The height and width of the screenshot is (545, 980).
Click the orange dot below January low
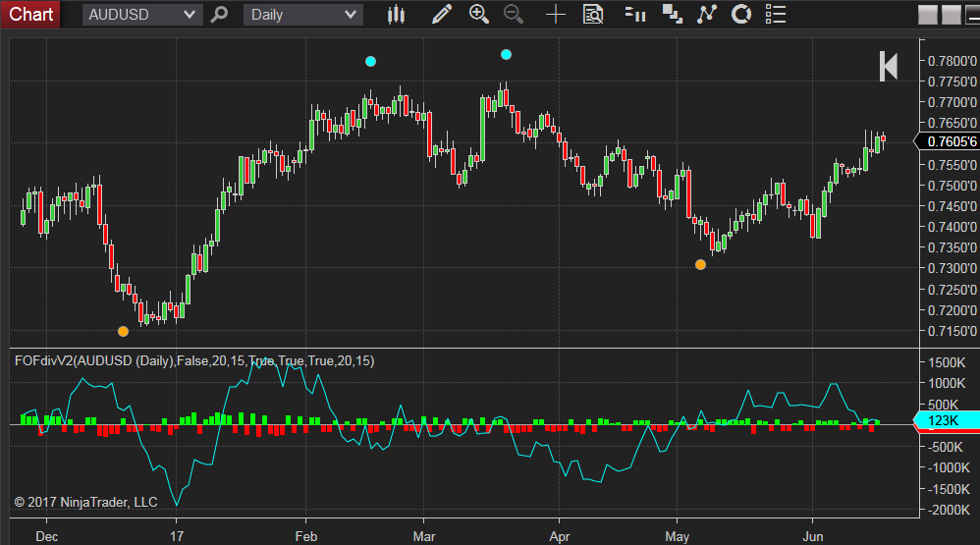(123, 331)
